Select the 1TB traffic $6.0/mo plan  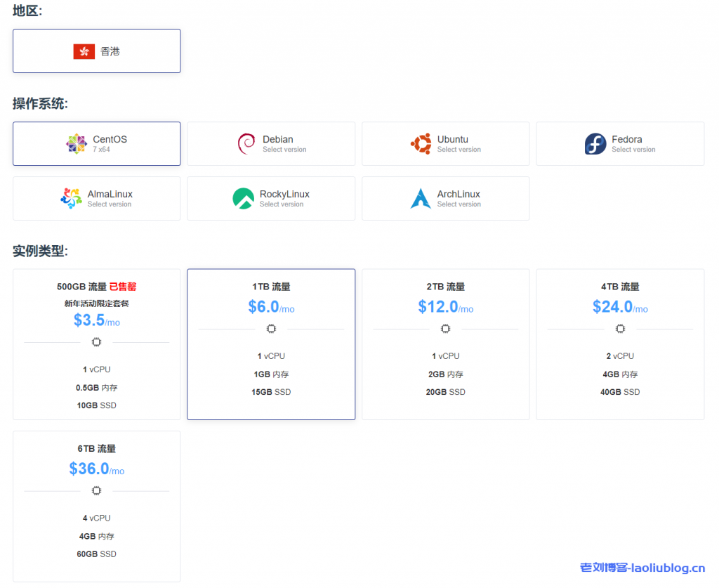(271, 344)
